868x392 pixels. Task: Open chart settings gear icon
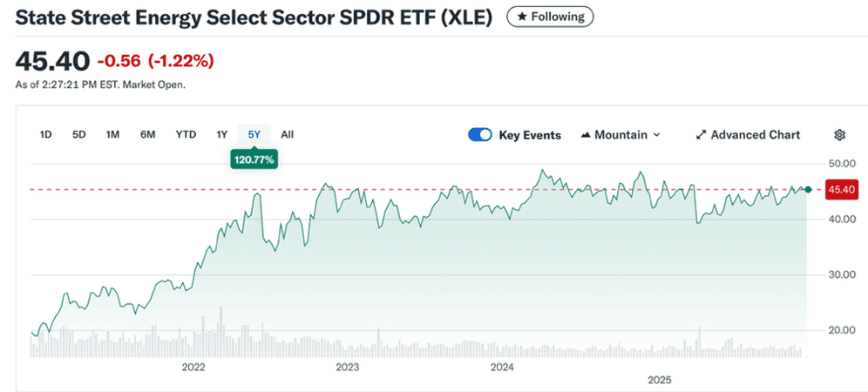[x=840, y=135]
